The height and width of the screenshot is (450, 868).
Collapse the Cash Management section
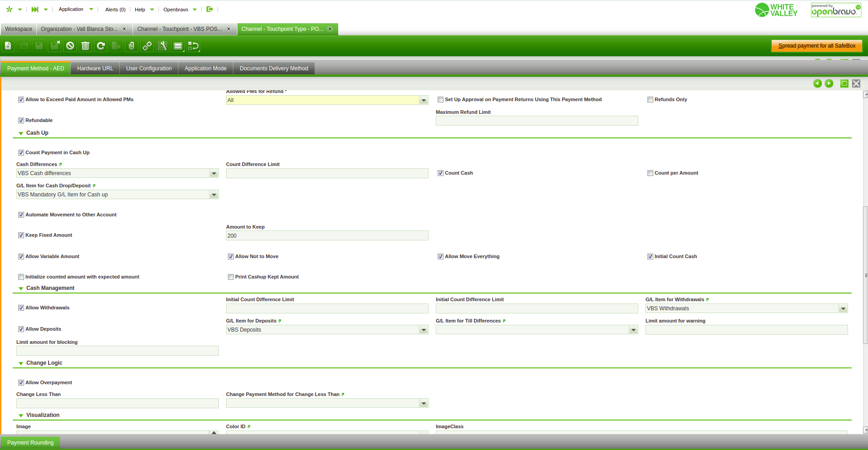21,289
